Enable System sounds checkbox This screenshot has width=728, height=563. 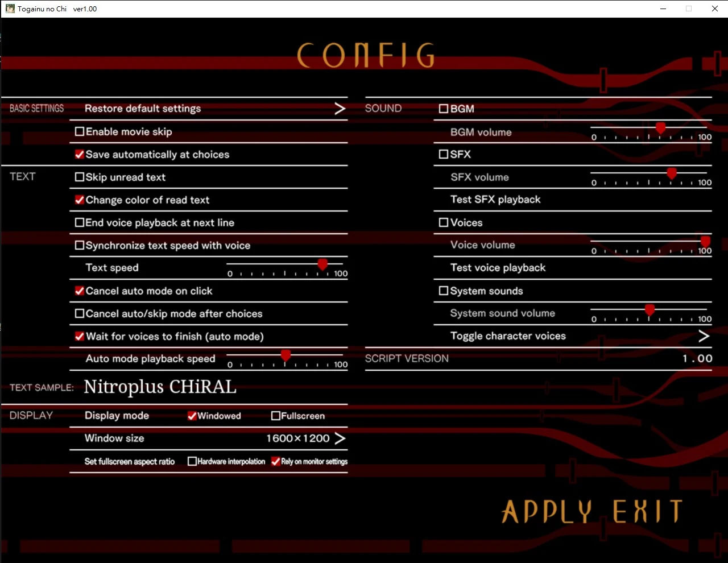444,291
